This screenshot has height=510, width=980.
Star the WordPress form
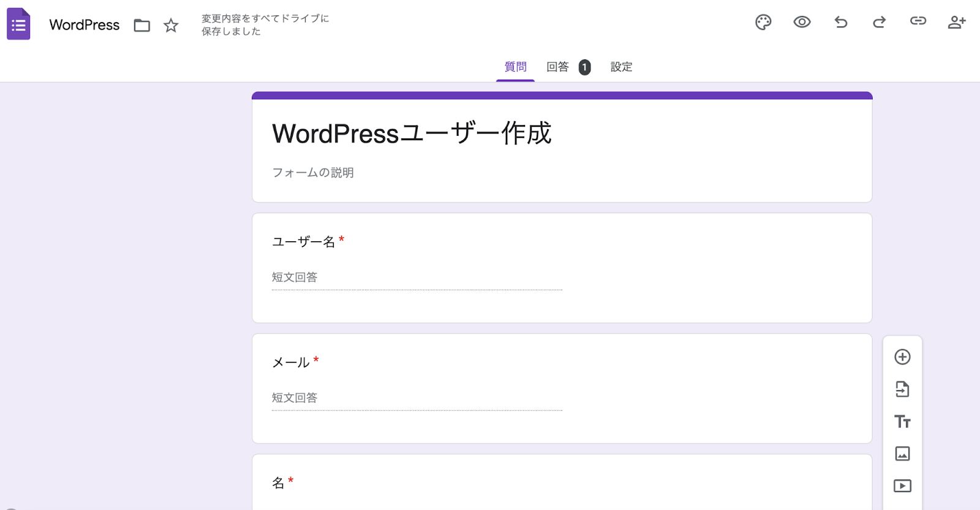click(171, 25)
